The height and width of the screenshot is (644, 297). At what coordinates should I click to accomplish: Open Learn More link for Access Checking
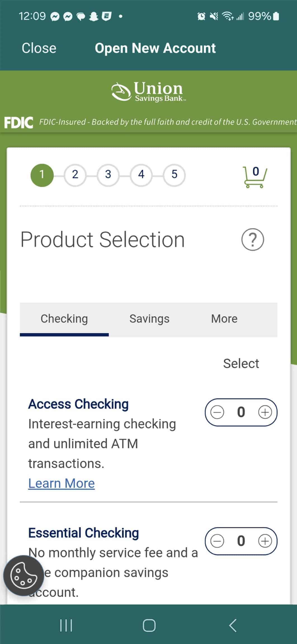click(62, 483)
